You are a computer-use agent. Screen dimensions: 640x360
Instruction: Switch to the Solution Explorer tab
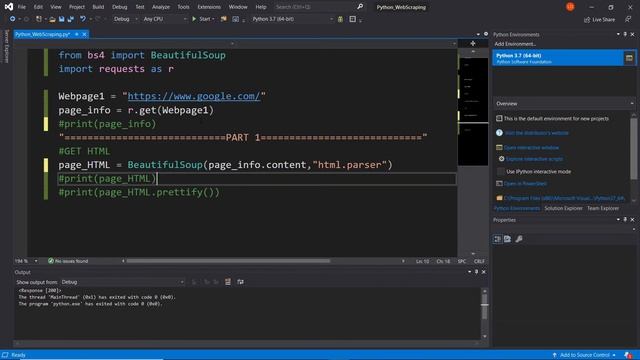coord(563,208)
